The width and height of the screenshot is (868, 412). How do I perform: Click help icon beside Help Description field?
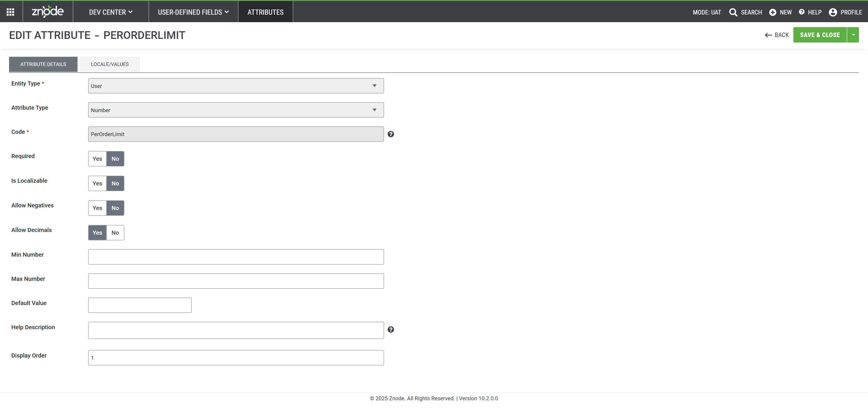click(391, 329)
